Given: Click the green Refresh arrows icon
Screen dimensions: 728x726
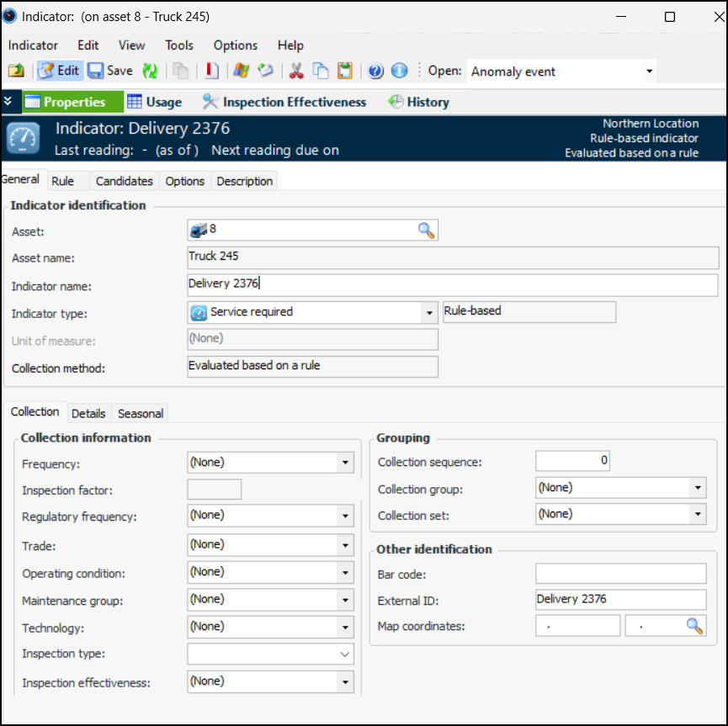Looking at the screenshot, I should pos(150,72).
